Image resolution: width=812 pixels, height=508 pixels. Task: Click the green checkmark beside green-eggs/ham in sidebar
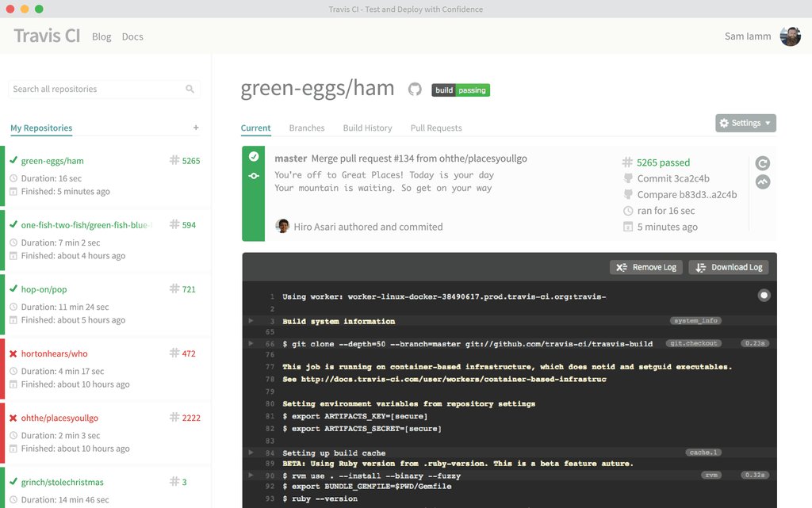[13, 160]
